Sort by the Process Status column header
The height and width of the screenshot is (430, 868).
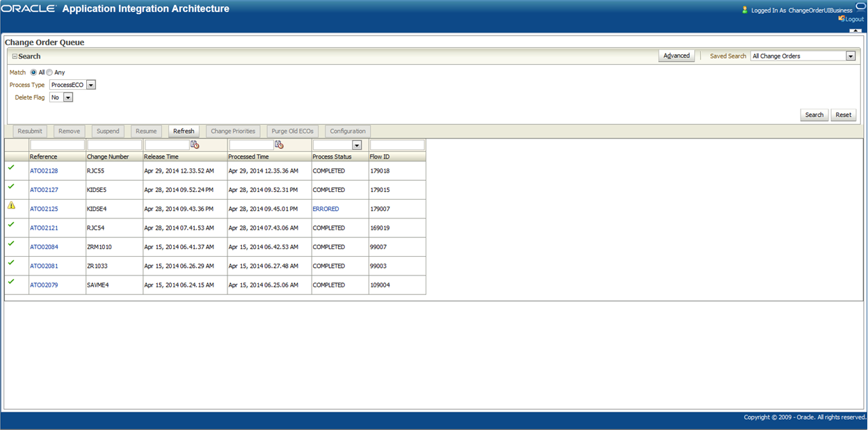(340, 157)
